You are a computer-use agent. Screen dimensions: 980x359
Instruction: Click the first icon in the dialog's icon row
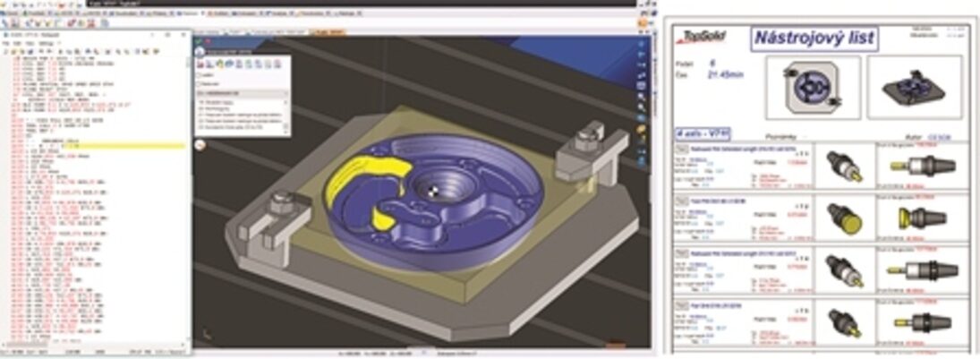click(x=201, y=64)
